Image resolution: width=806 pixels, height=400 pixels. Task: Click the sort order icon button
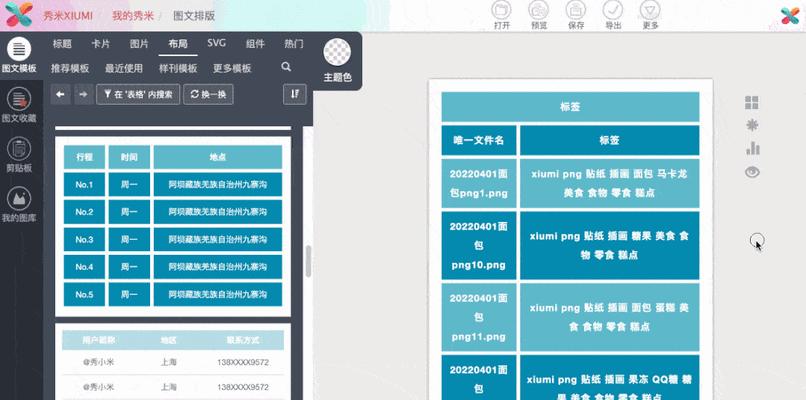click(295, 94)
